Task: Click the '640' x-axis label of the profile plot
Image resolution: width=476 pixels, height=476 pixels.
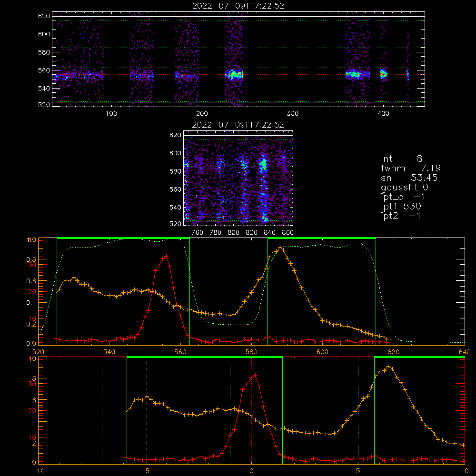Action: tap(465, 352)
